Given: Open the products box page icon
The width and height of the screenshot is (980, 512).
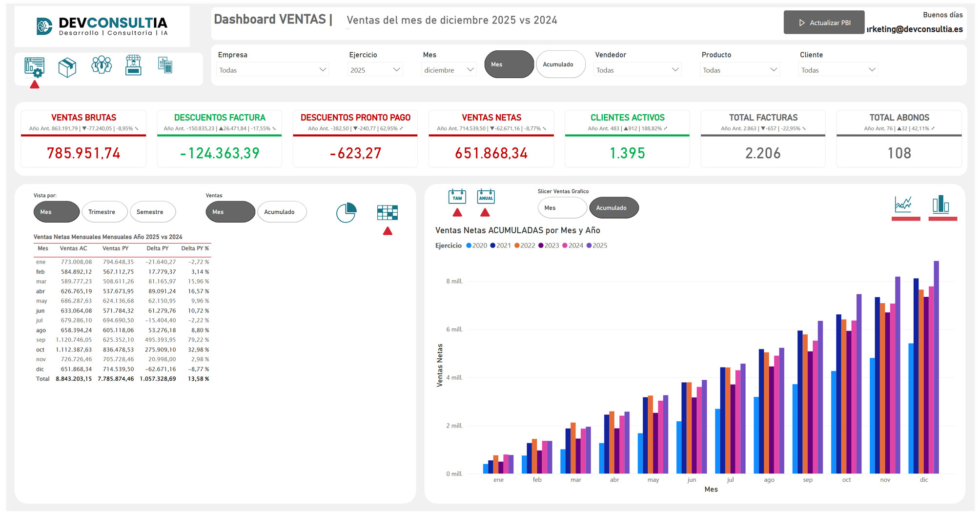Looking at the screenshot, I should click(67, 67).
